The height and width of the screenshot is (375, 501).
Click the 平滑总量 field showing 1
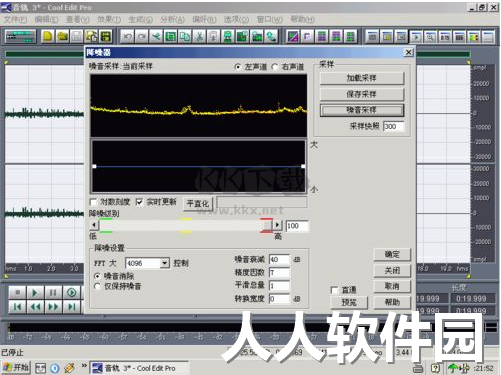279,286
